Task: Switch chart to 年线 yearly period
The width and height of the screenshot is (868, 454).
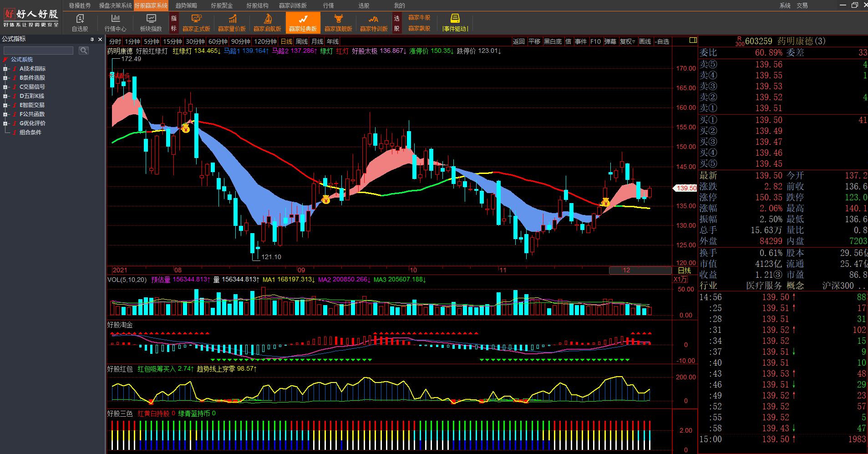Action: click(x=333, y=41)
